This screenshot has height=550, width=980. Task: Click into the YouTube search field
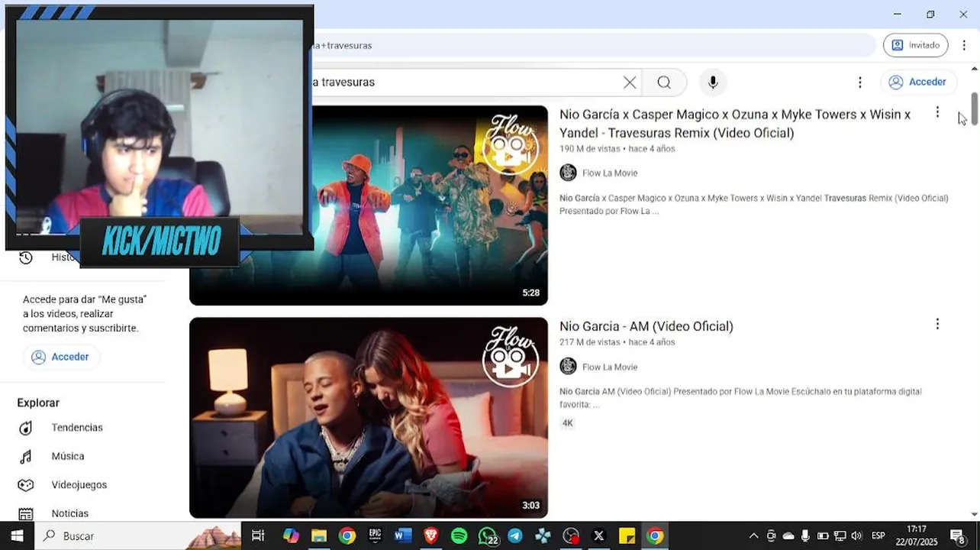pos(466,82)
